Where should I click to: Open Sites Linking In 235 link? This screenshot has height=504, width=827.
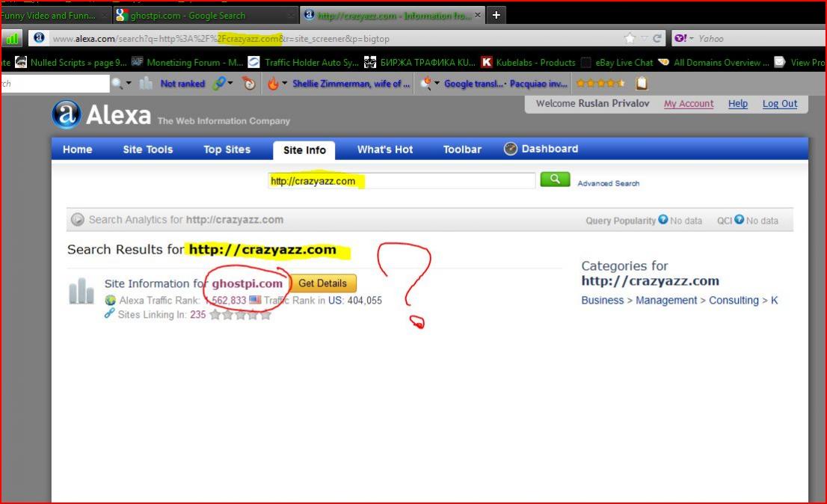coord(198,315)
